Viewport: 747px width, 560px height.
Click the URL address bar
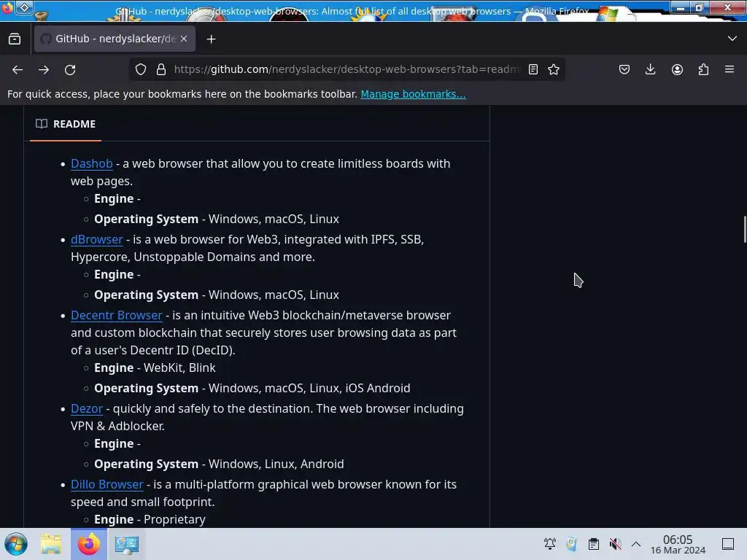(x=347, y=69)
